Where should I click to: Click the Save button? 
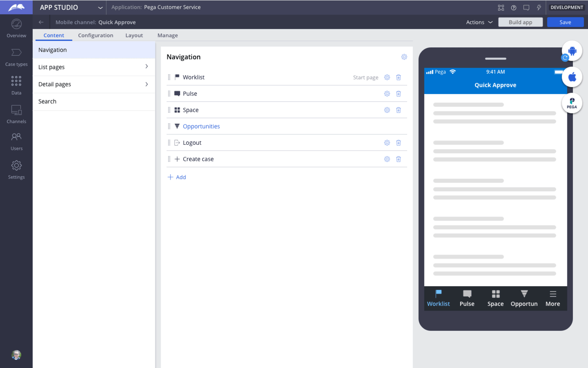click(565, 22)
